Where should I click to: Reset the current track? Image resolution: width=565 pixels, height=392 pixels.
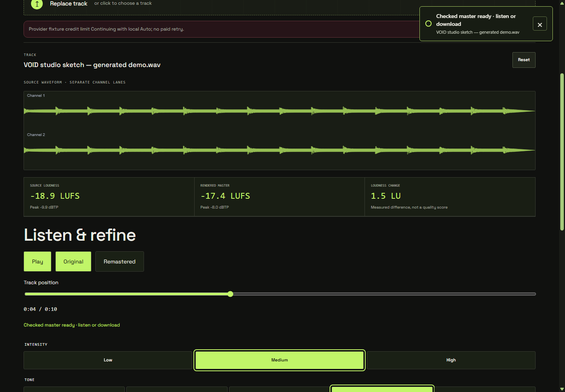pyautogui.click(x=524, y=60)
